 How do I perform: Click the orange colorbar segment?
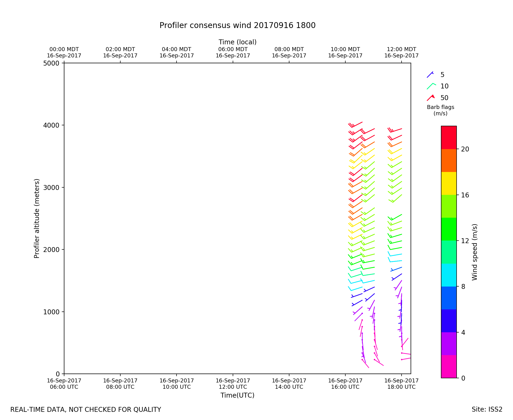pyautogui.click(x=449, y=160)
